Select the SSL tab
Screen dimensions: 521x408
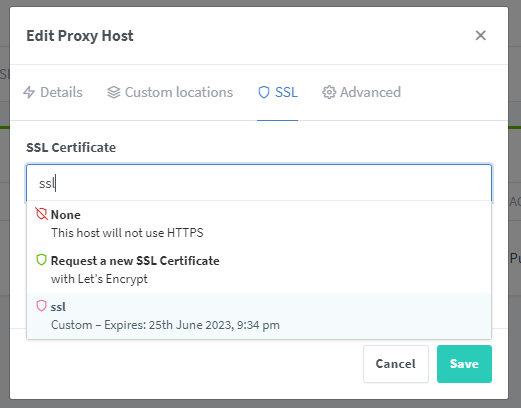click(x=278, y=92)
